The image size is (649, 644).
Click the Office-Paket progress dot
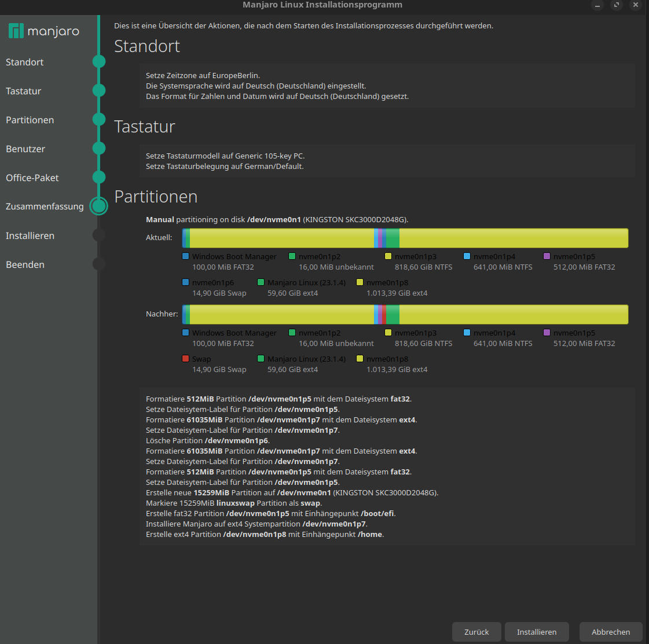click(99, 177)
